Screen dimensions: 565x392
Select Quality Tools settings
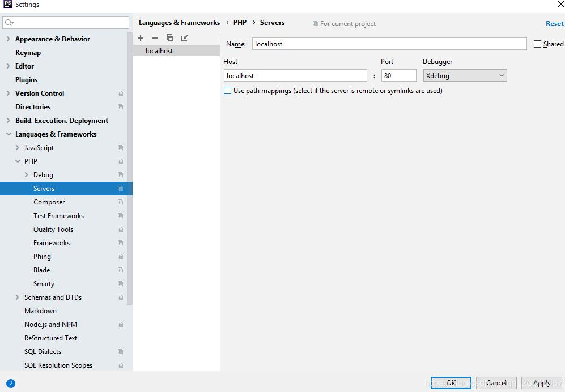coord(53,229)
